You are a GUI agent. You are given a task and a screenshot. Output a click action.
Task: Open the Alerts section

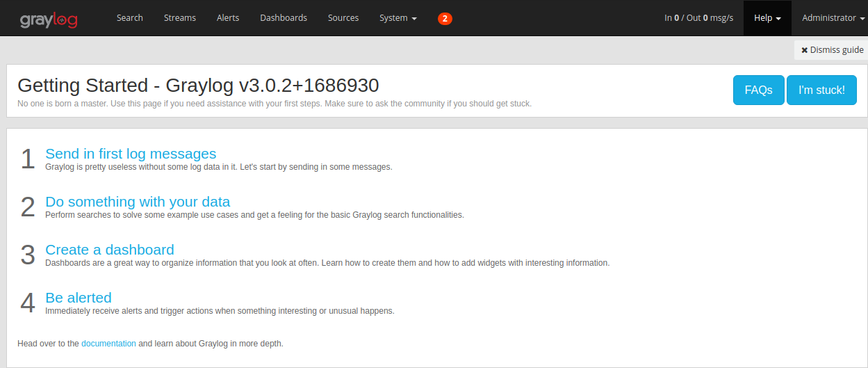(x=228, y=18)
